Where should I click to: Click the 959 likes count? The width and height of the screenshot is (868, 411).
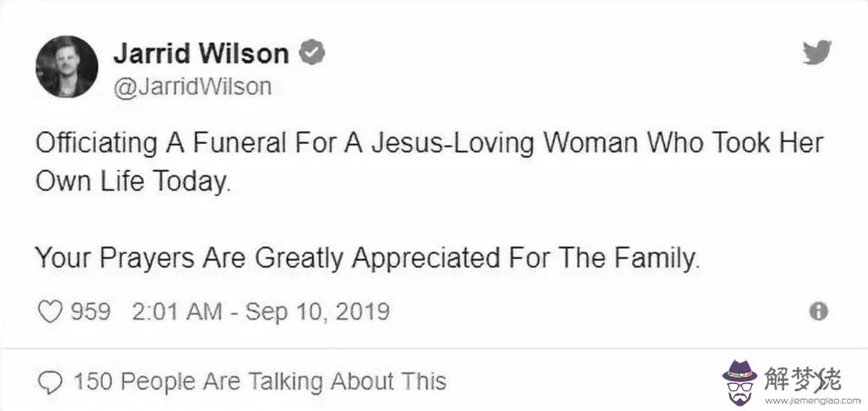tap(91, 312)
